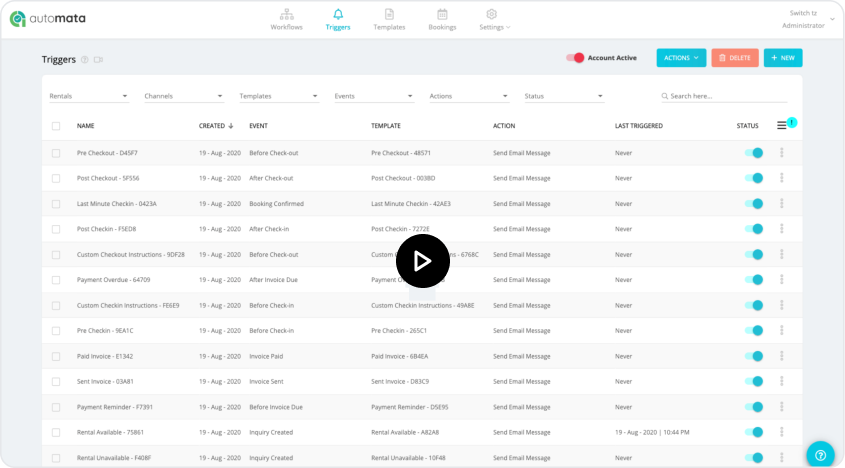Open the Bookings calendar icon
The image size is (845, 468).
(x=442, y=14)
